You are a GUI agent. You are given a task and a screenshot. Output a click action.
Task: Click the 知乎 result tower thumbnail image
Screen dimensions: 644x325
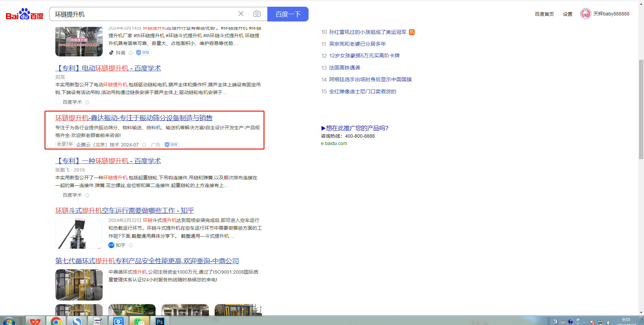coord(79,233)
